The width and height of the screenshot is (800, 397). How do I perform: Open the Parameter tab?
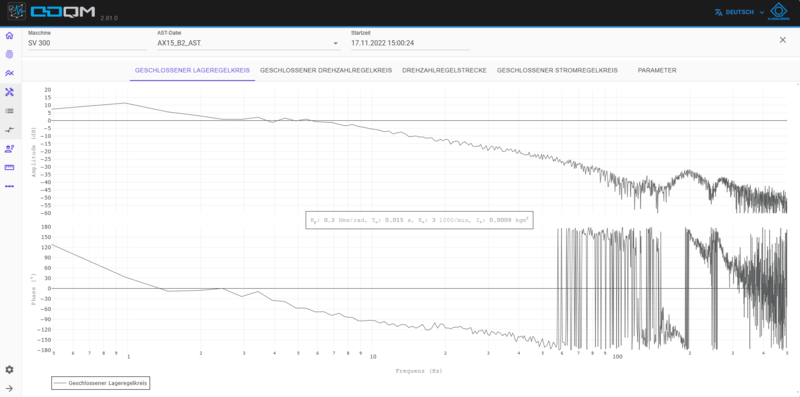pyautogui.click(x=657, y=70)
